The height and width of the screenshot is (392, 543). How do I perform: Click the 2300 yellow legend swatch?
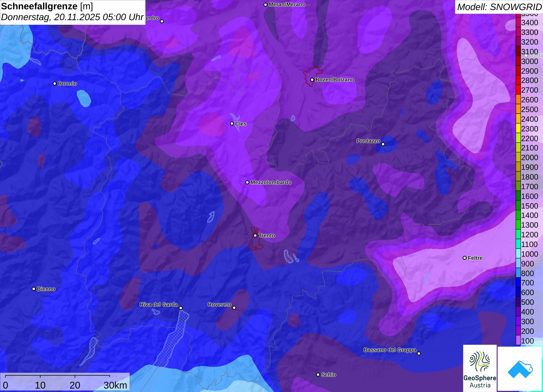(518, 129)
